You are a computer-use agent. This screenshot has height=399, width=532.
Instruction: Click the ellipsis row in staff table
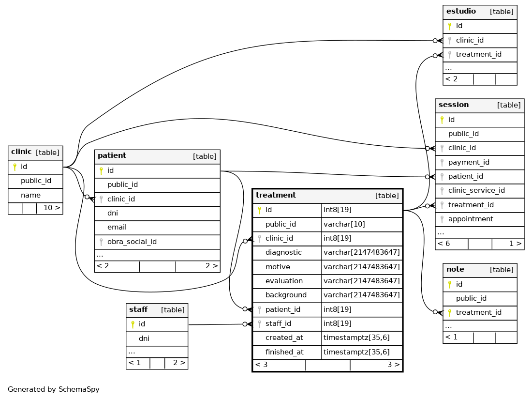tap(157, 352)
